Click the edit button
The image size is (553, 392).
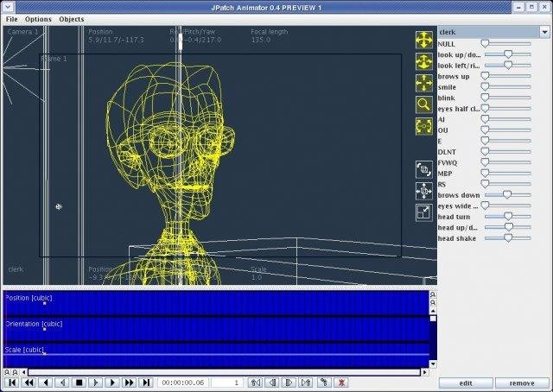tap(465, 383)
